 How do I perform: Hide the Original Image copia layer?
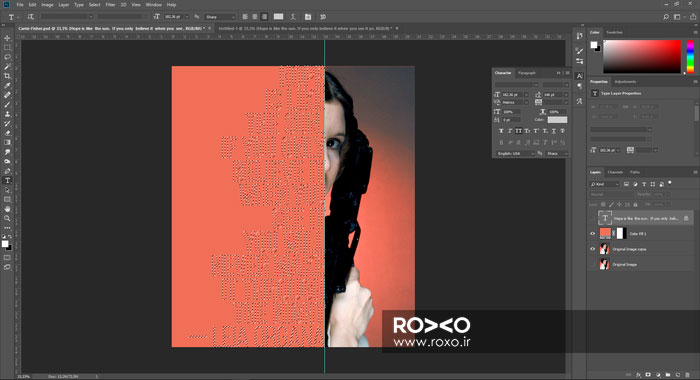pyautogui.click(x=593, y=249)
